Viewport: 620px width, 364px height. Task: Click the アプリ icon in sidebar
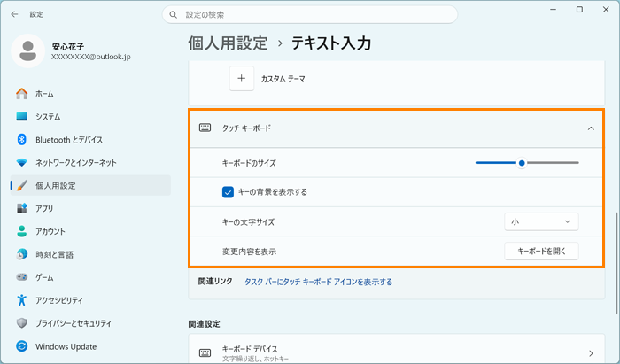tap(22, 208)
